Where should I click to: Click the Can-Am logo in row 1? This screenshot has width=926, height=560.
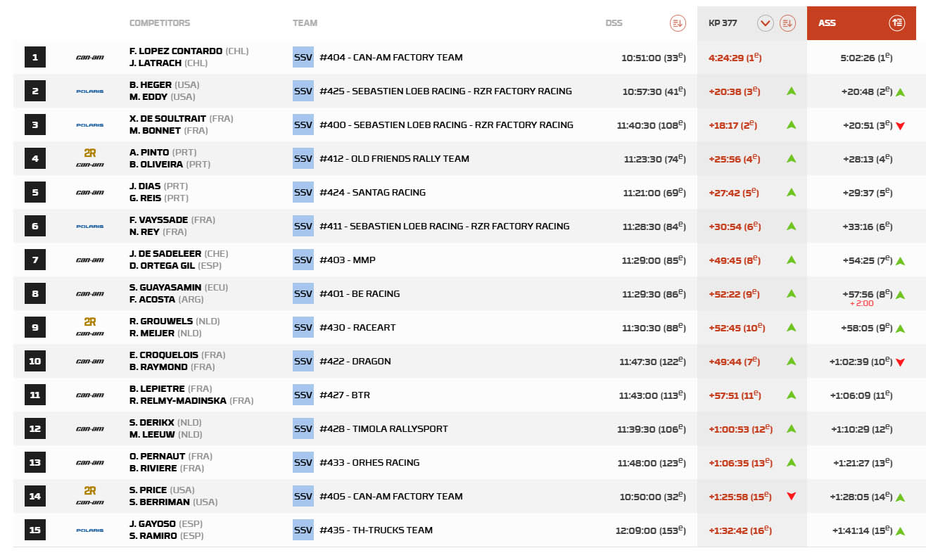tap(89, 58)
